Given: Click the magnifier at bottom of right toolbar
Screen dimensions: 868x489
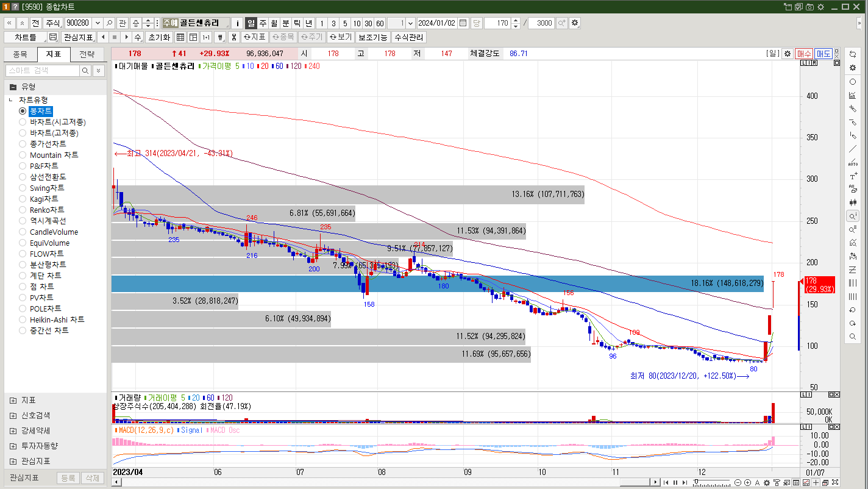Looking at the screenshot, I should point(853,337).
